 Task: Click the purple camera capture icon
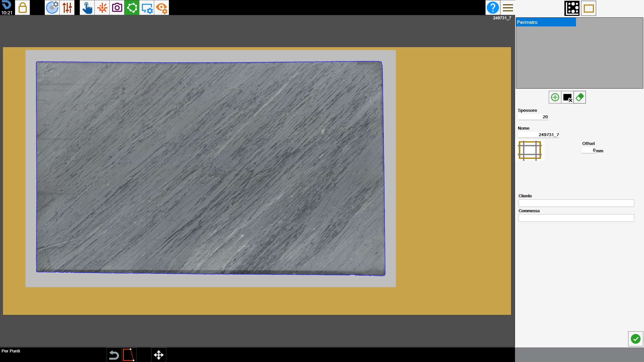[x=117, y=8]
